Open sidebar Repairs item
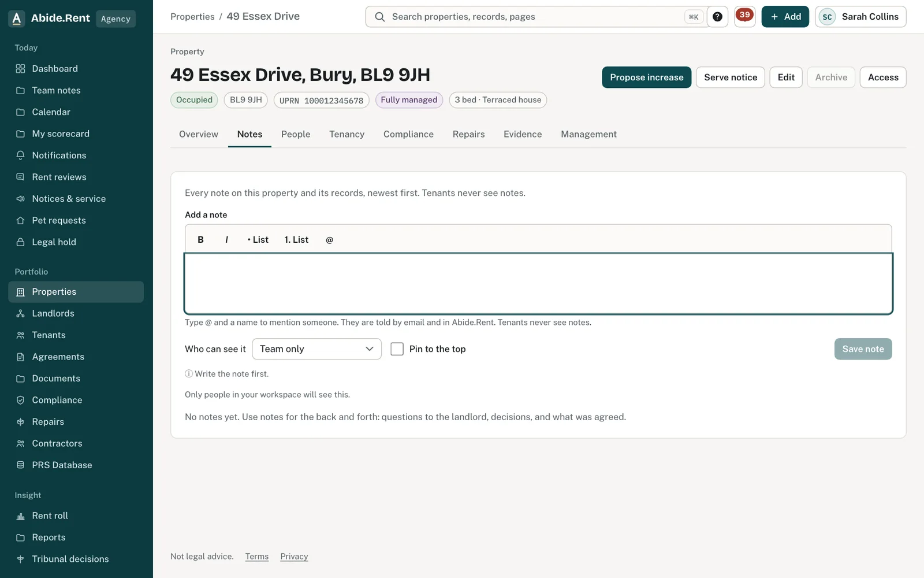Image resolution: width=924 pixels, height=578 pixels. pos(76,422)
